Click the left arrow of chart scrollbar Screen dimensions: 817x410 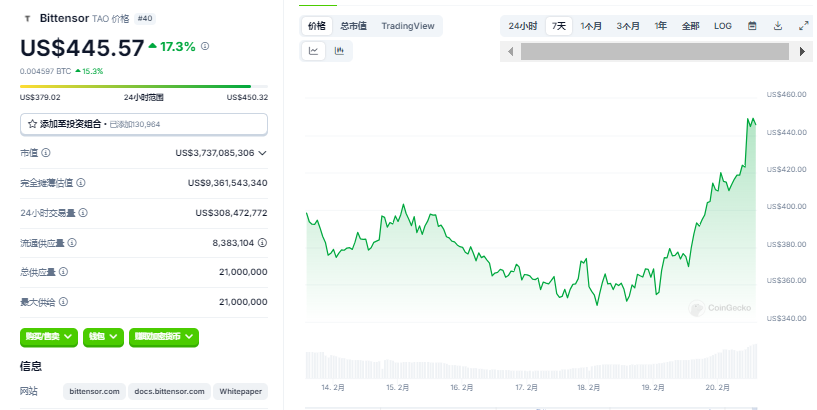pos(510,51)
